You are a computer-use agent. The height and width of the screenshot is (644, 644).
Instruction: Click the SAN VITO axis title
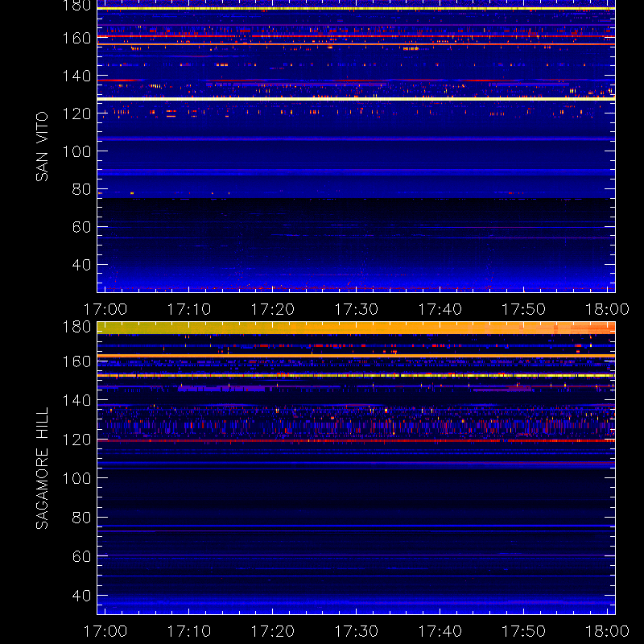(x=42, y=147)
